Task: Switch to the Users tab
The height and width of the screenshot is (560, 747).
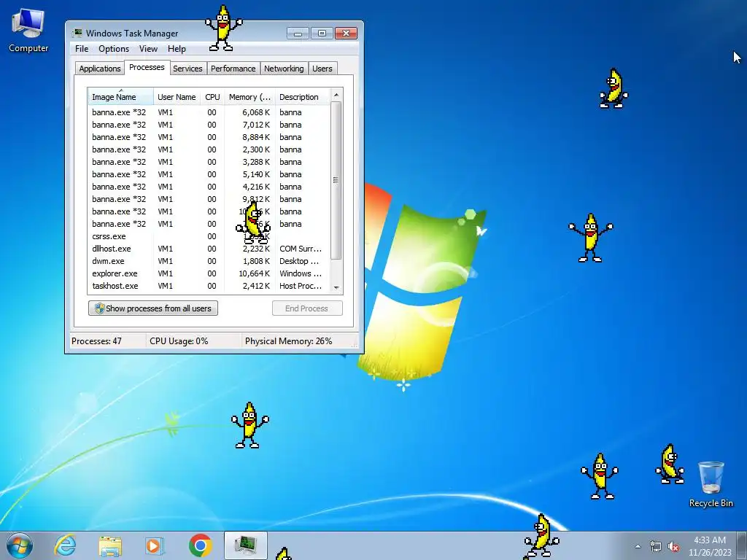Action: tap(322, 69)
